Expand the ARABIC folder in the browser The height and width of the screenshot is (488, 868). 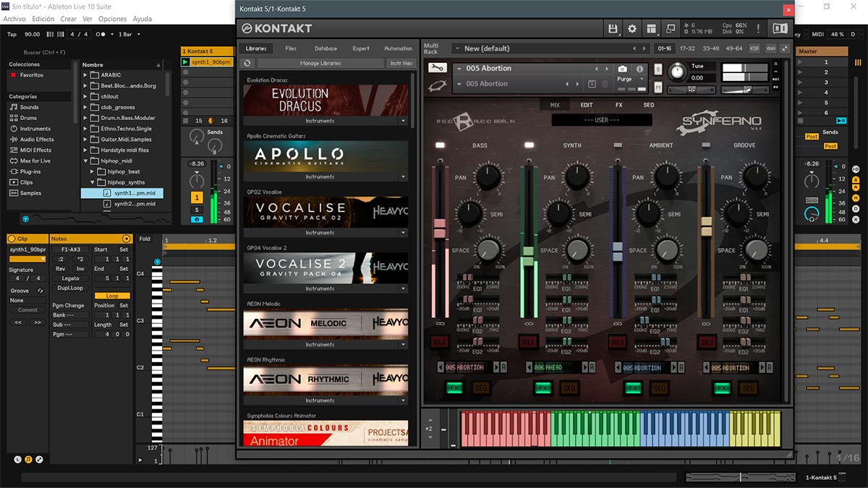point(85,75)
